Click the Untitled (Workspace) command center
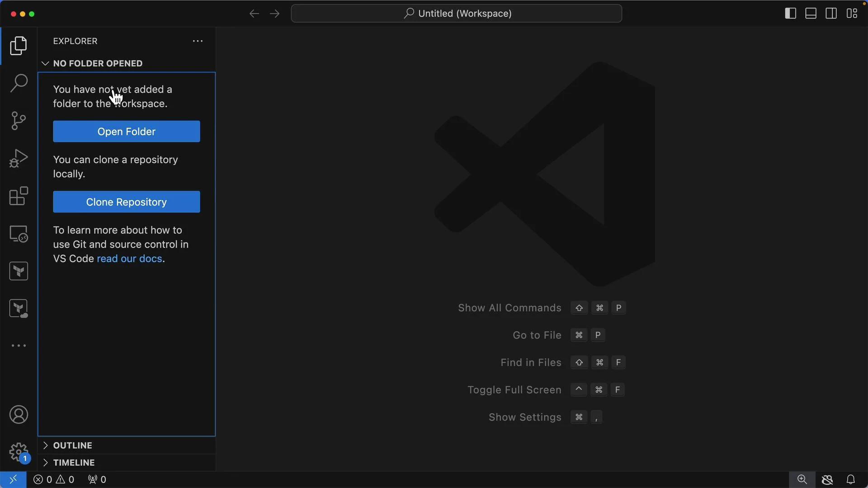 (457, 14)
